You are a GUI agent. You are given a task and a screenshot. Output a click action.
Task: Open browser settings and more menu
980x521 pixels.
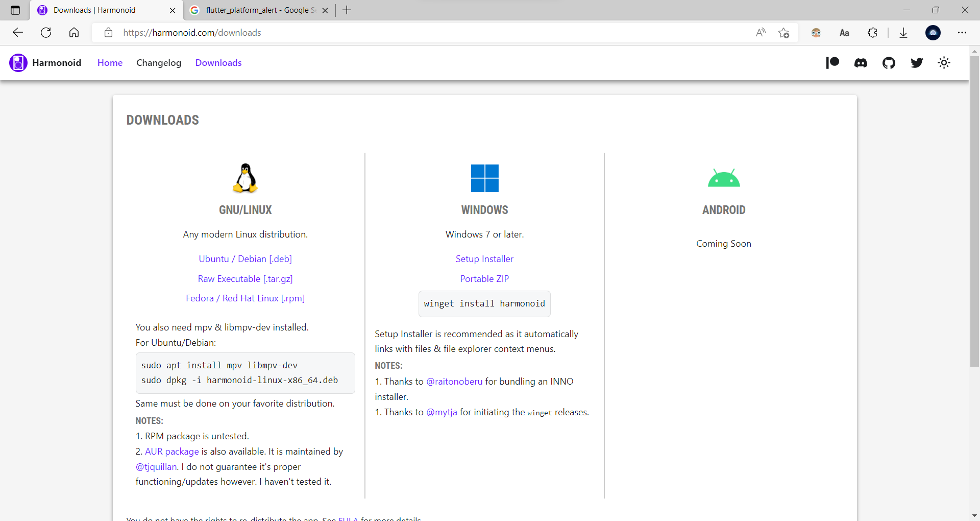[962, 33]
